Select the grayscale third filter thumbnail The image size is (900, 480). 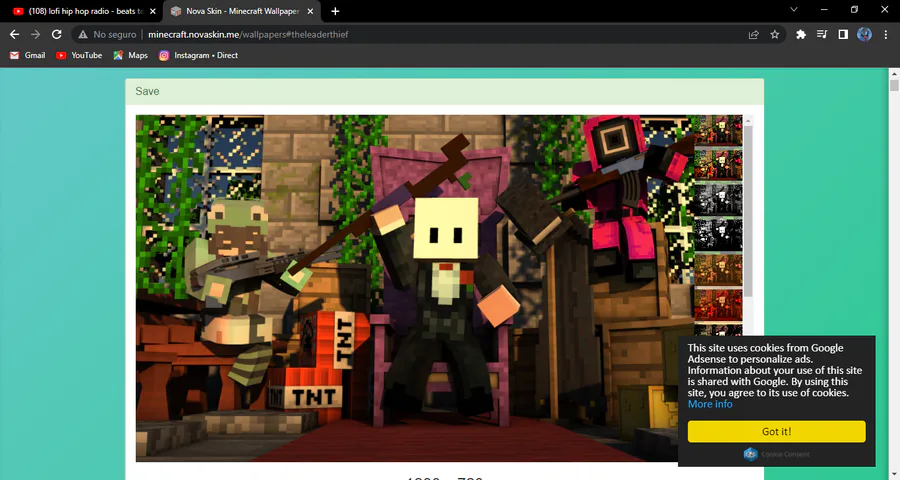click(x=718, y=199)
